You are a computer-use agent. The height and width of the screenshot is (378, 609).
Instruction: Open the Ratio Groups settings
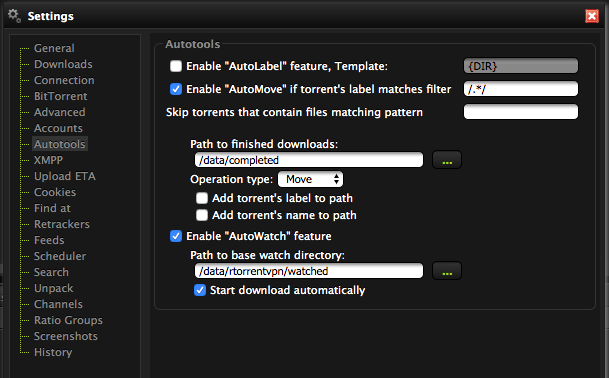68,320
